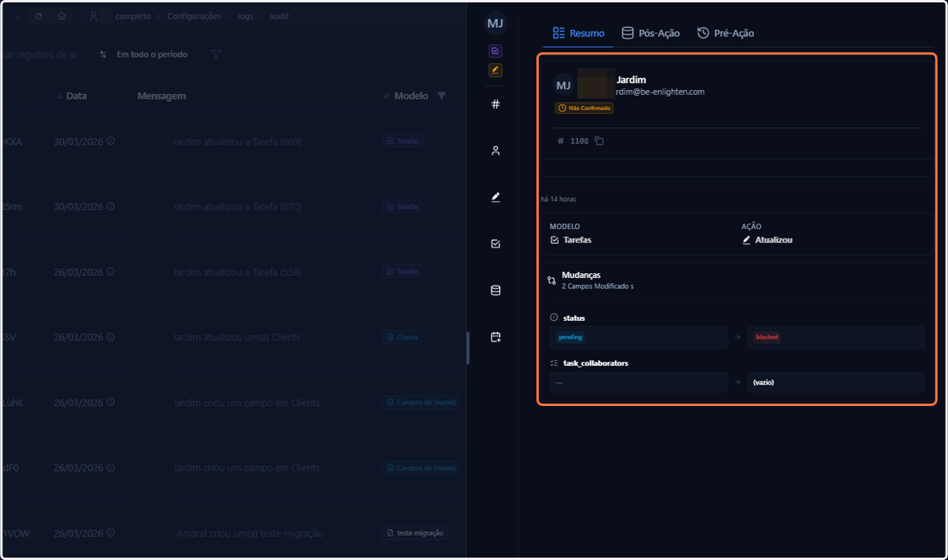Click the email ending in @be-enlighten.com
The image size is (948, 560).
point(660,92)
